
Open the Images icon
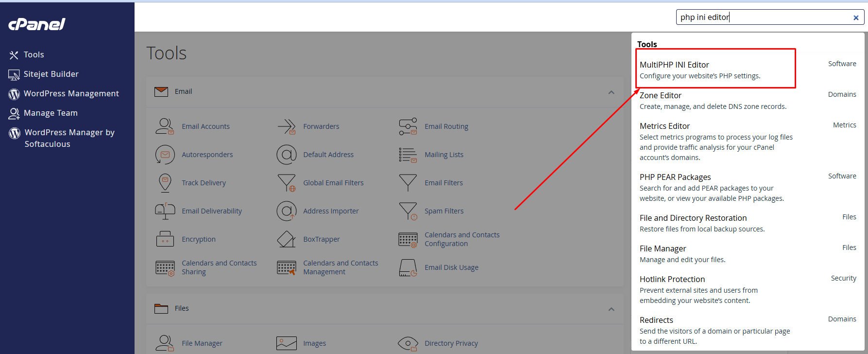pos(286,343)
